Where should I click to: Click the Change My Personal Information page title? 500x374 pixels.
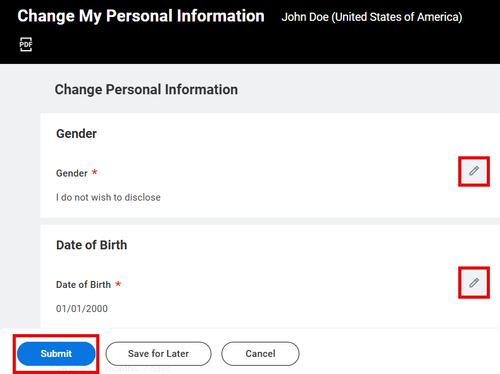tap(141, 16)
